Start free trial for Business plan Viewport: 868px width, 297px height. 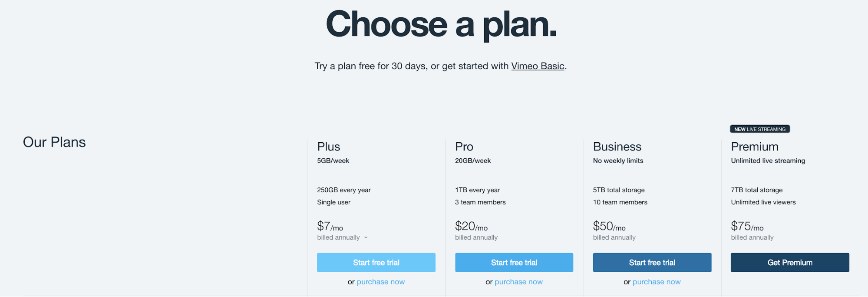(652, 263)
